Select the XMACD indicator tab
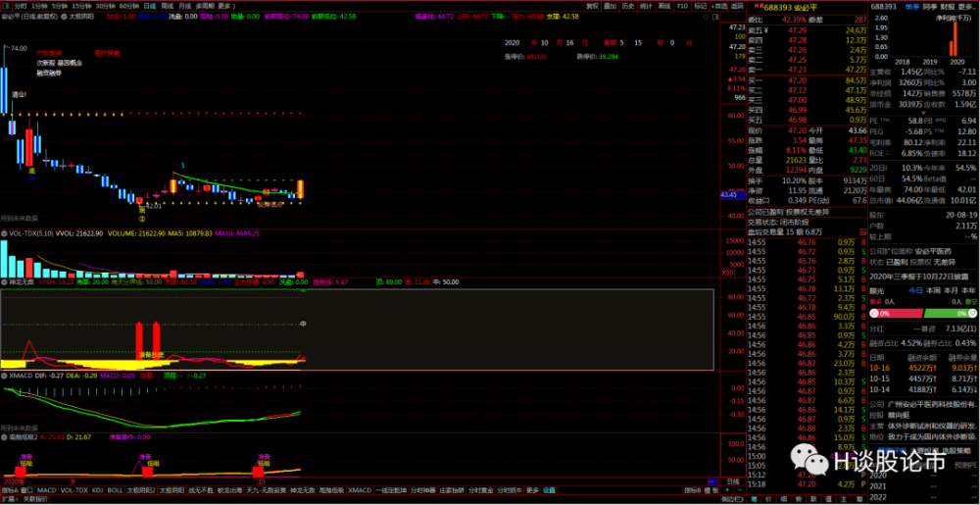 (x=360, y=490)
